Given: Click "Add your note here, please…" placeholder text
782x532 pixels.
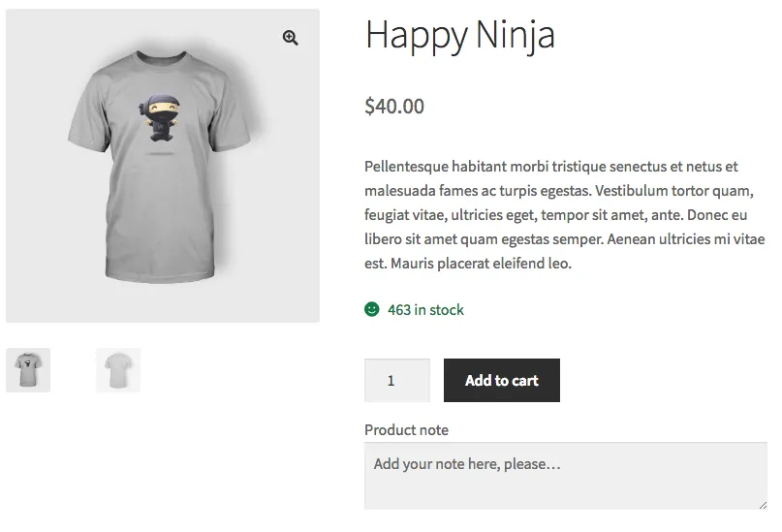Looking at the screenshot, I should coord(467,464).
